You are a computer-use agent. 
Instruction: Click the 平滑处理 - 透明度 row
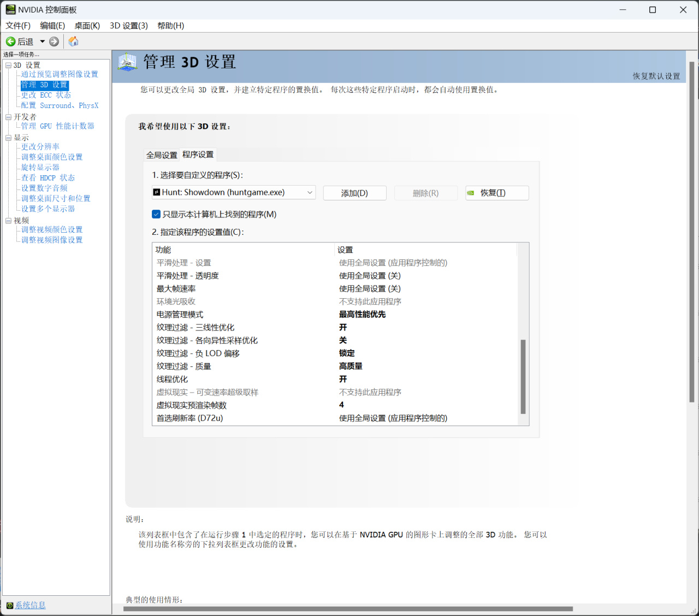pos(334,276)
